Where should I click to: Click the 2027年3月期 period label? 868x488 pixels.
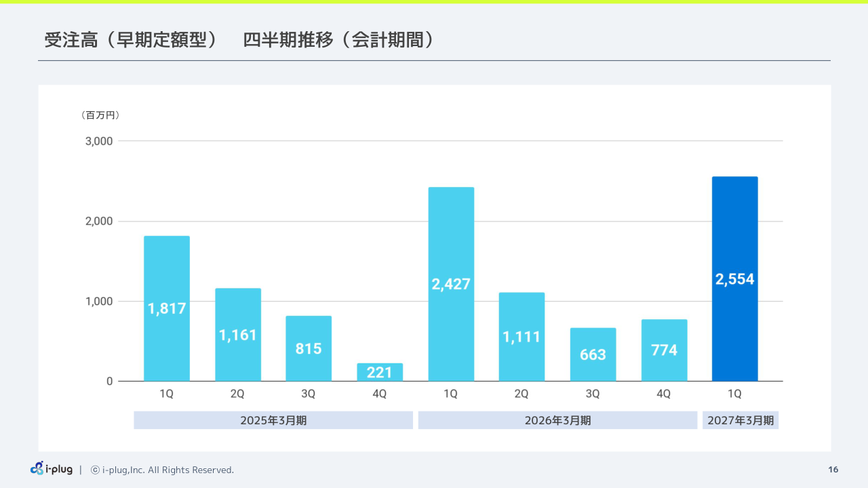pyautogui.click(x=741, y=420)
